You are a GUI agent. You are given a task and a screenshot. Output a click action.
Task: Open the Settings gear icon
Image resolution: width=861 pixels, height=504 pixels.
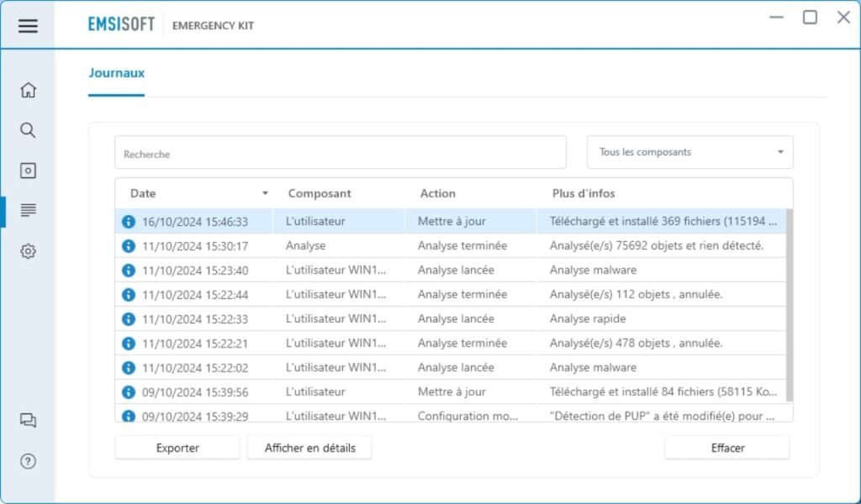(x=28, y=251)
